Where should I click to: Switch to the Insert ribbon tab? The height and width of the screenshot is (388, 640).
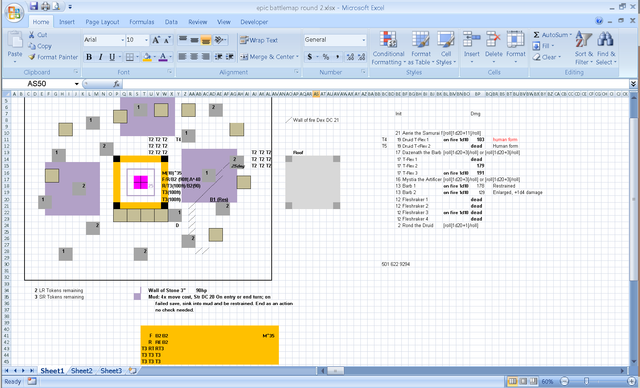[x=67, y=22]
